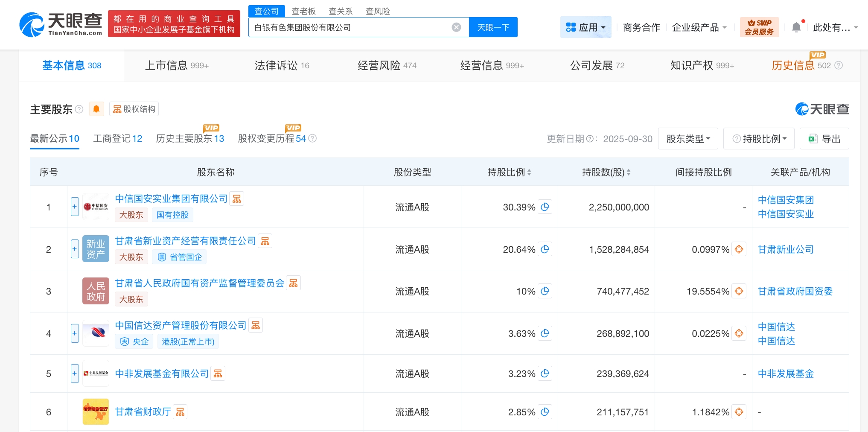View indirect holding path icon for 19.5554%
This screenshot has height=432, width=868.
tap(739, 291)
